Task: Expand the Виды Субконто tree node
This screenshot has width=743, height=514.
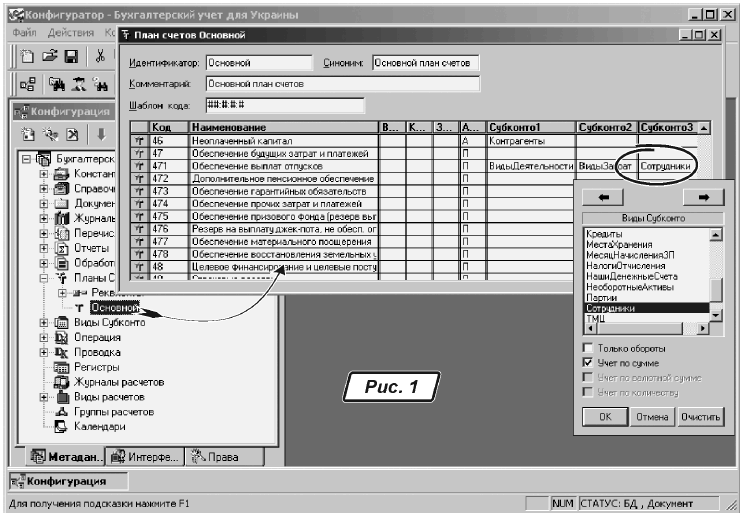Action: point(44,323)
